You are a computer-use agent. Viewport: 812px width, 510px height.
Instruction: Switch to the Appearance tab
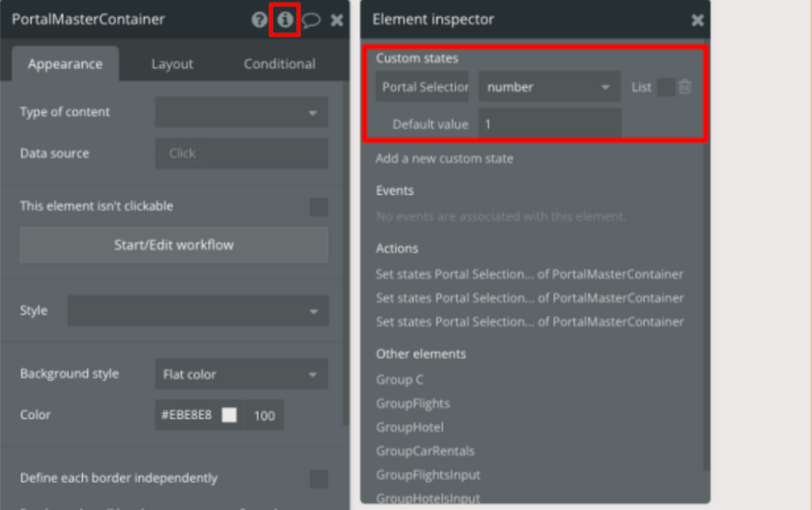coord(65,63)
